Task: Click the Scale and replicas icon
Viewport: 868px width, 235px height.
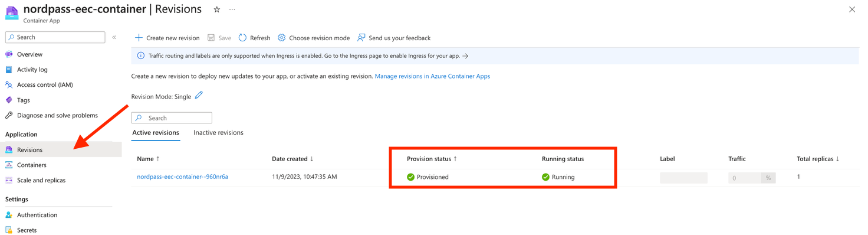Action: [x=9, y=181]
